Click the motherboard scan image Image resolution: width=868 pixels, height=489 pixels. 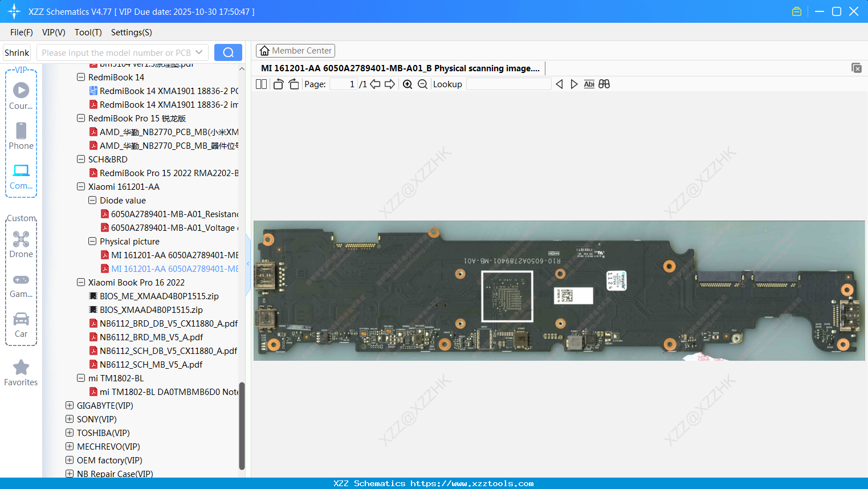(559, 291)
